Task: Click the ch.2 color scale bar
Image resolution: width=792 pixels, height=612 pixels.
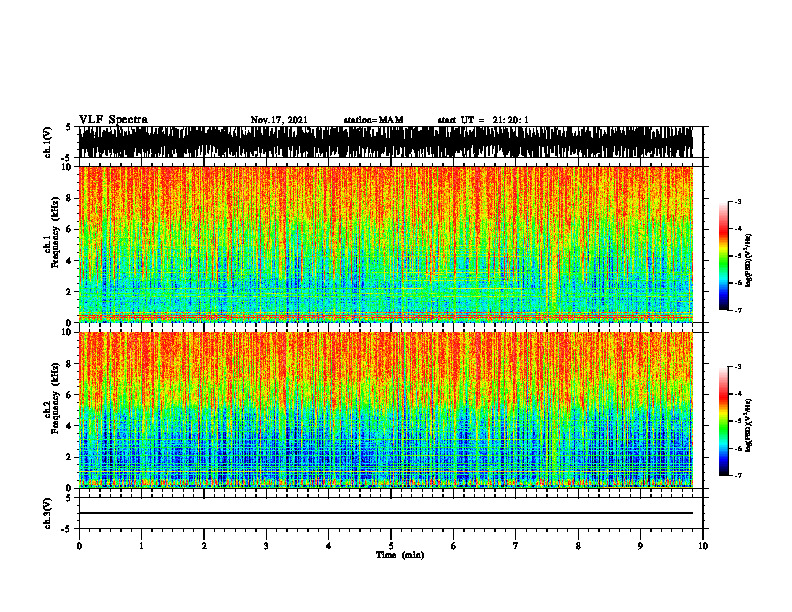Action: (723, 421)
